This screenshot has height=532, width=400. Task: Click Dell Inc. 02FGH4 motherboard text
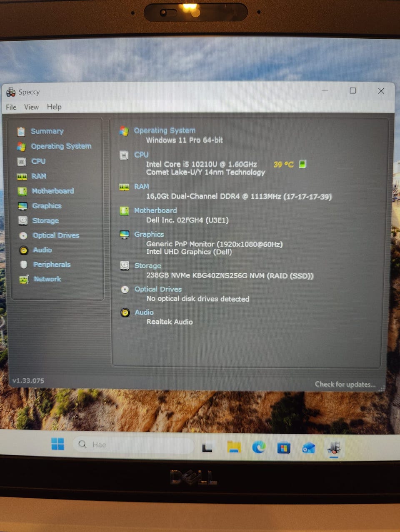(x=187, y=220)
